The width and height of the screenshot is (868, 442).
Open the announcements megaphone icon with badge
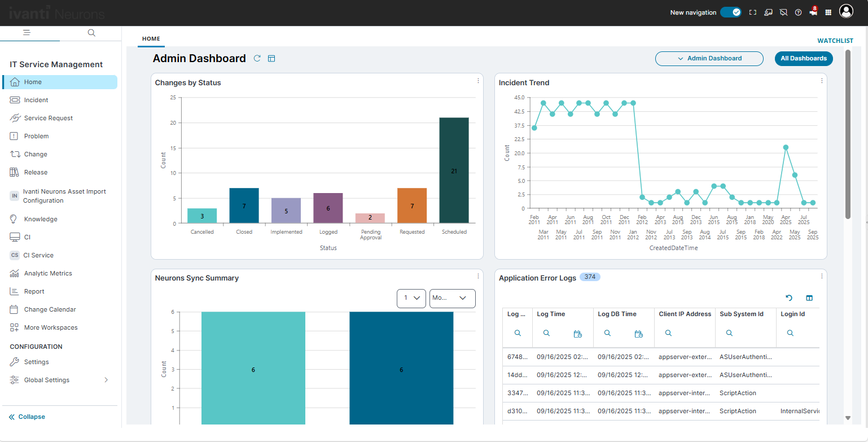click(x=813, y=12)
